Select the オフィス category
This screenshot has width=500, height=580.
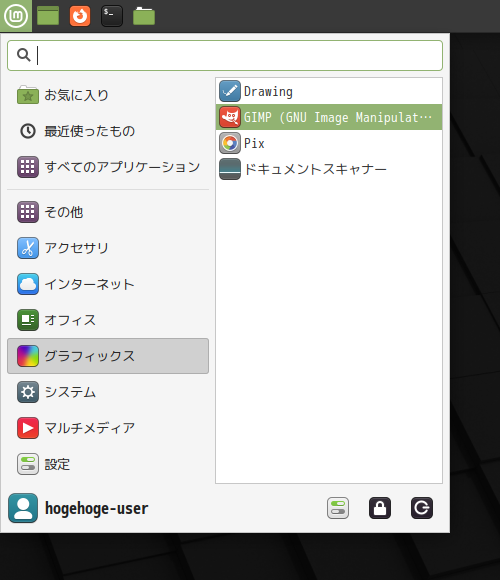click(x=108, y=320)
